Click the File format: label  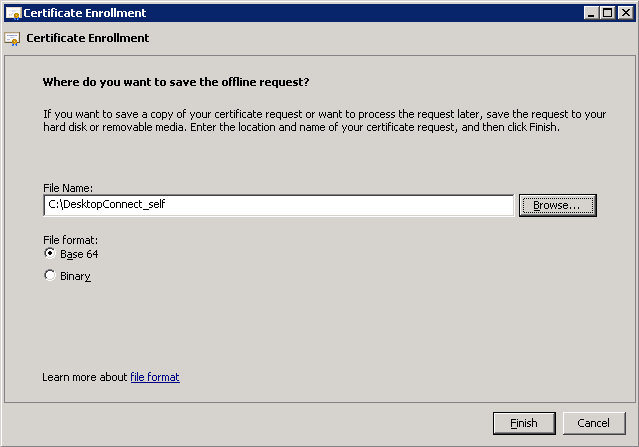[x=71, y=240]
